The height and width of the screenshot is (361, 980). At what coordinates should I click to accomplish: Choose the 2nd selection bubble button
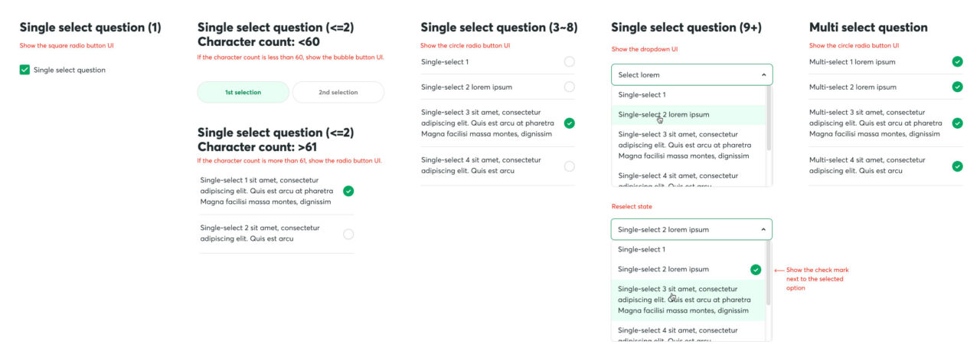338,92
